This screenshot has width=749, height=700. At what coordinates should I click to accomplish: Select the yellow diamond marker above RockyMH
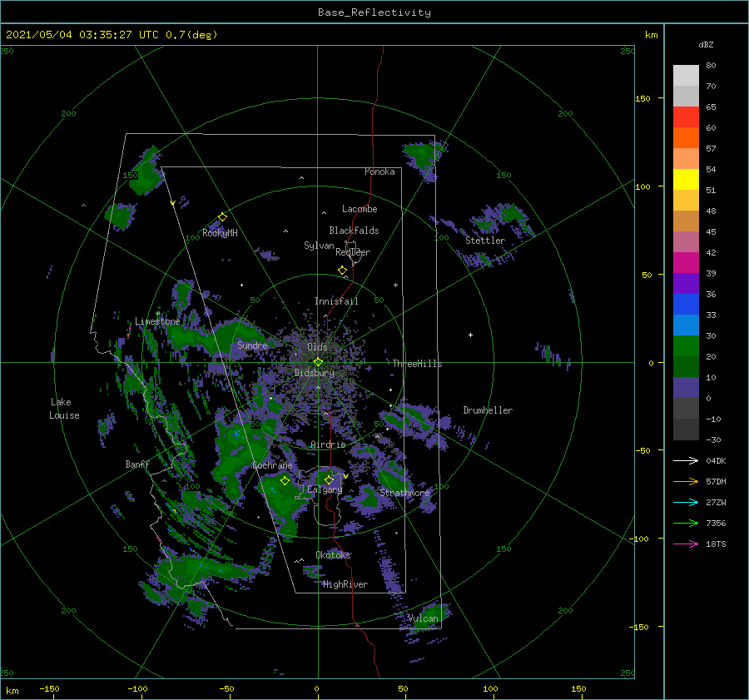[x=222, y=217]
